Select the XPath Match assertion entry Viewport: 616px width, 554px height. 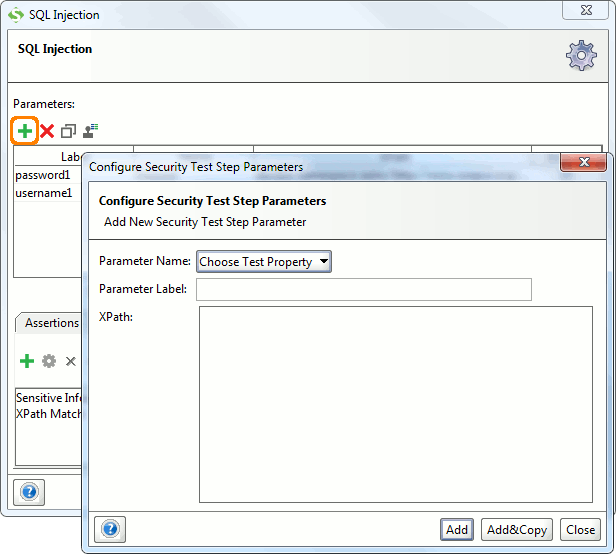tap(48, 414)
